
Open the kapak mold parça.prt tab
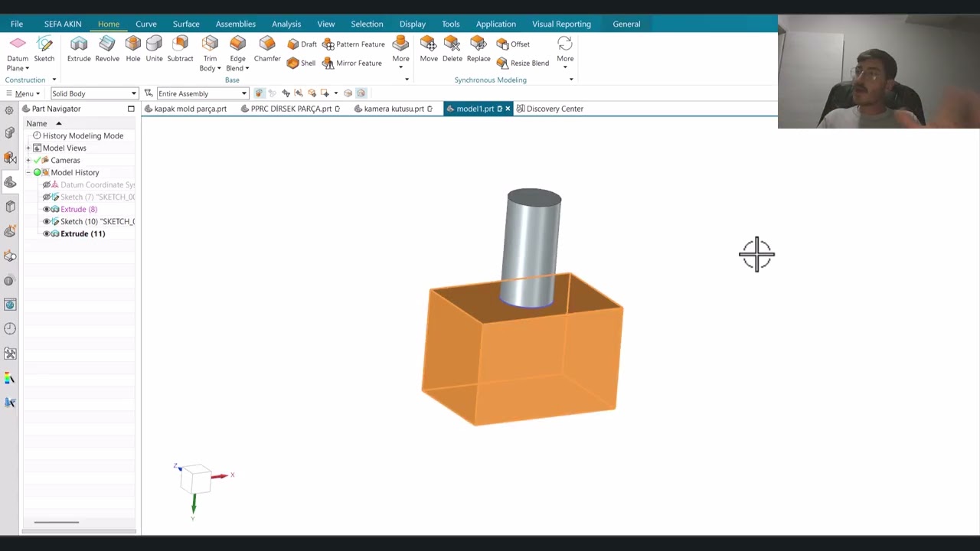click(185, 109)
